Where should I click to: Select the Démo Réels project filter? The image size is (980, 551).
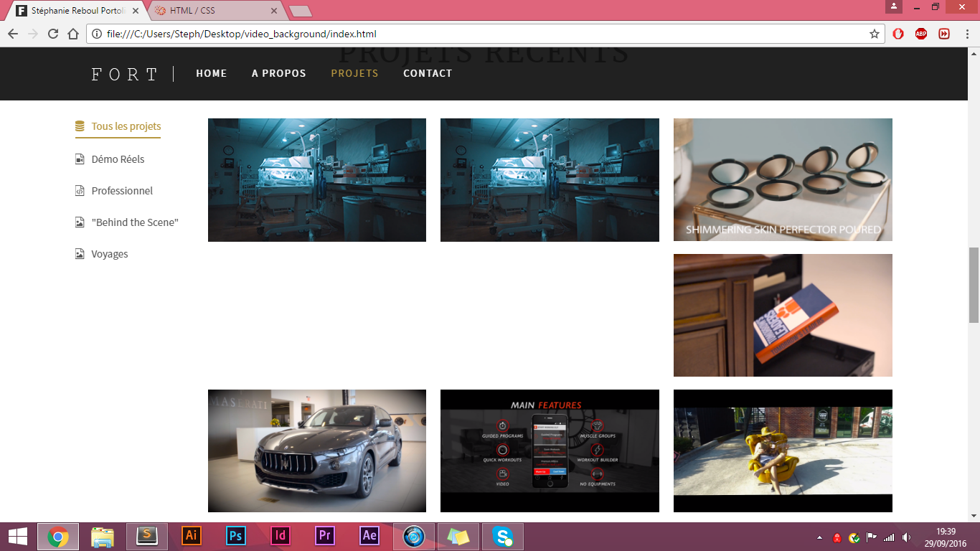[118, 159]
